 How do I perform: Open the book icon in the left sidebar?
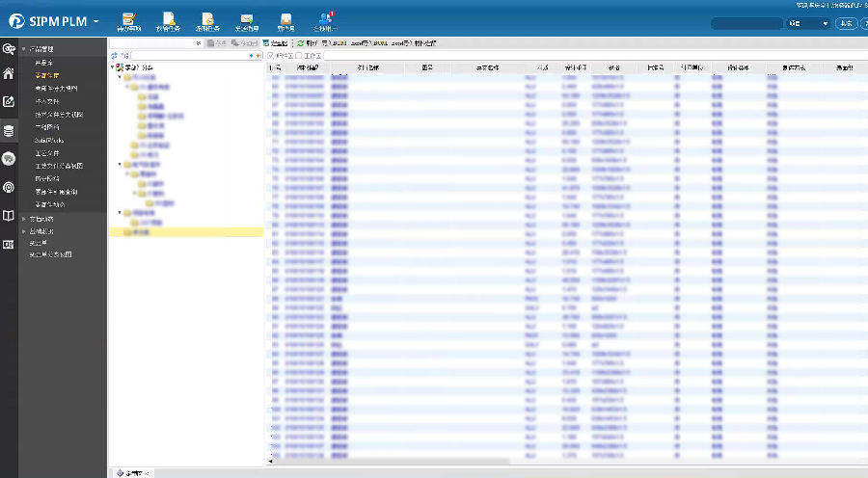pyautogui.click(x=9, y=216)
